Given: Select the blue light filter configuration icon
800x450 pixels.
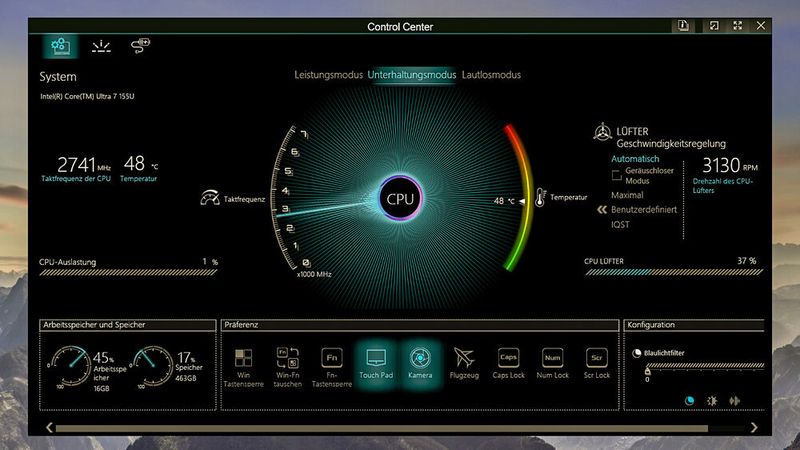Looking at the screenshot, I should click(x=689, y=401).
